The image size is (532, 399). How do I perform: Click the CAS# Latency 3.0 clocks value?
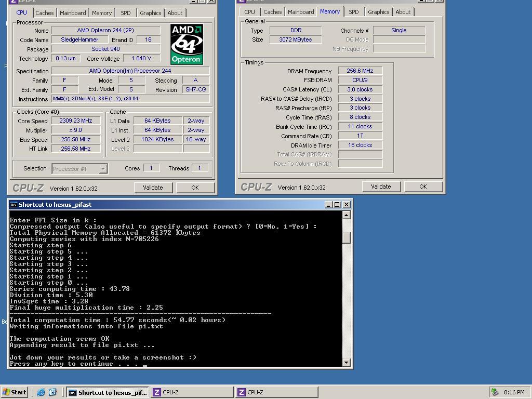coord(360,89)
